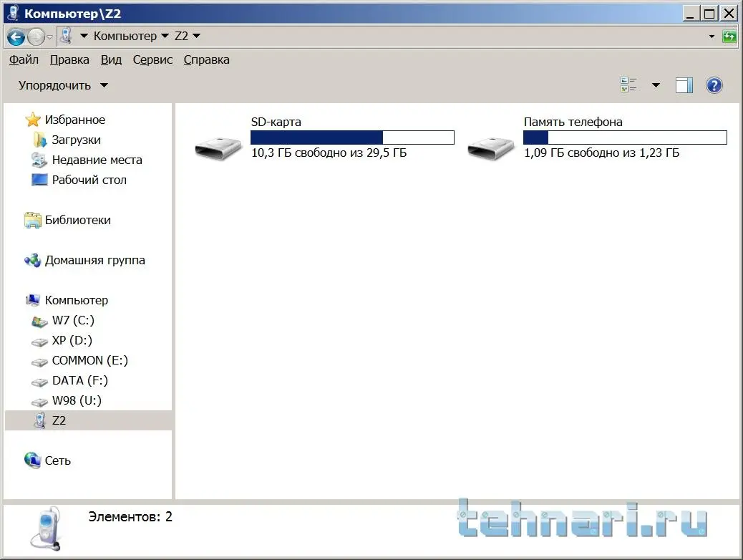Click the XP (D:) drive icon
This screenshot has width=743, height=560.
pos(39,342)
